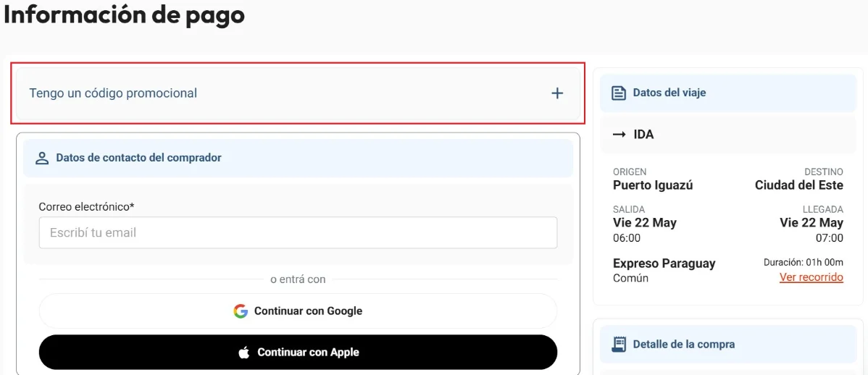The image size is (868, 375).
Task: Click the Google logo icon
Action: pyautogui.click(x=241, y=311)
